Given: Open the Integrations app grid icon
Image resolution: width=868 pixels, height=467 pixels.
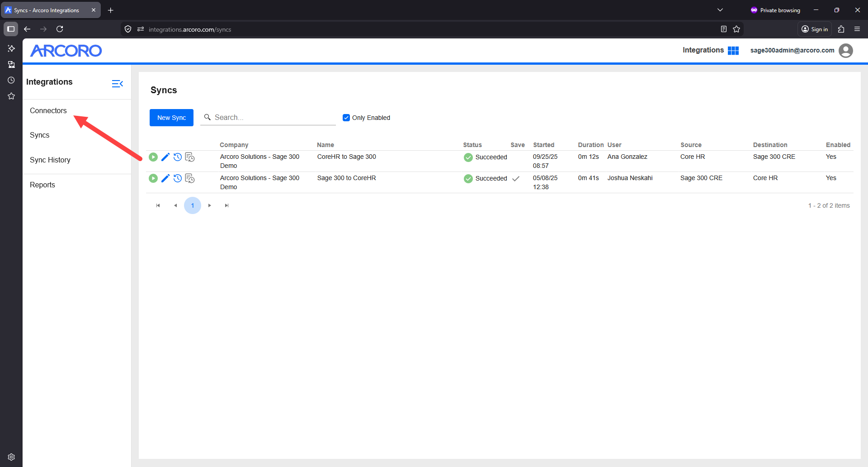Looking at the screenshot, I should click(x=733, y=50).
